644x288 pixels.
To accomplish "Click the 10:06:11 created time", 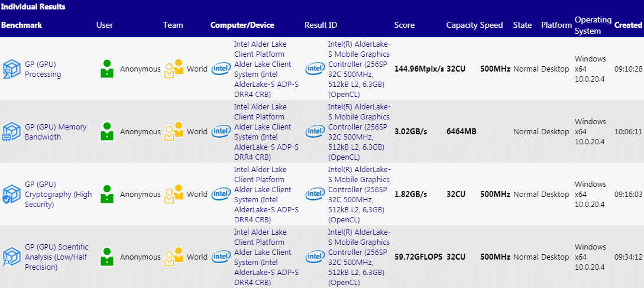I will (x=628, y=132).
